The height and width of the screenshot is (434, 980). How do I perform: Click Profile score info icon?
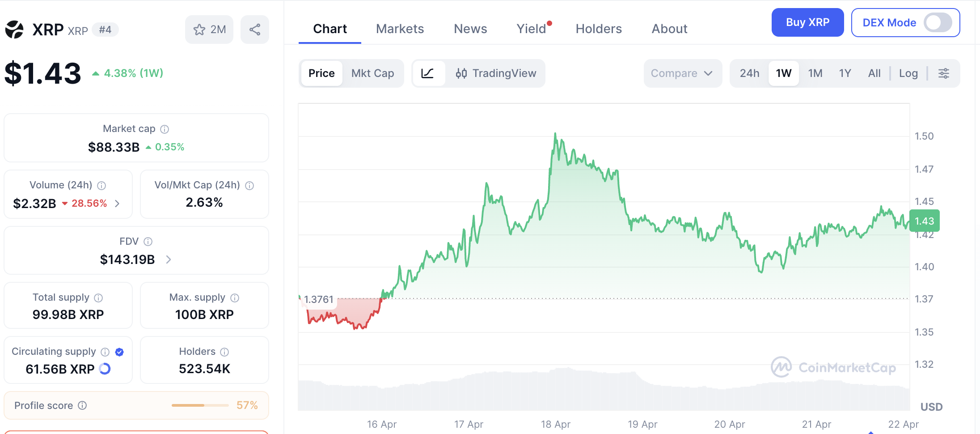(x=82, y=405)
